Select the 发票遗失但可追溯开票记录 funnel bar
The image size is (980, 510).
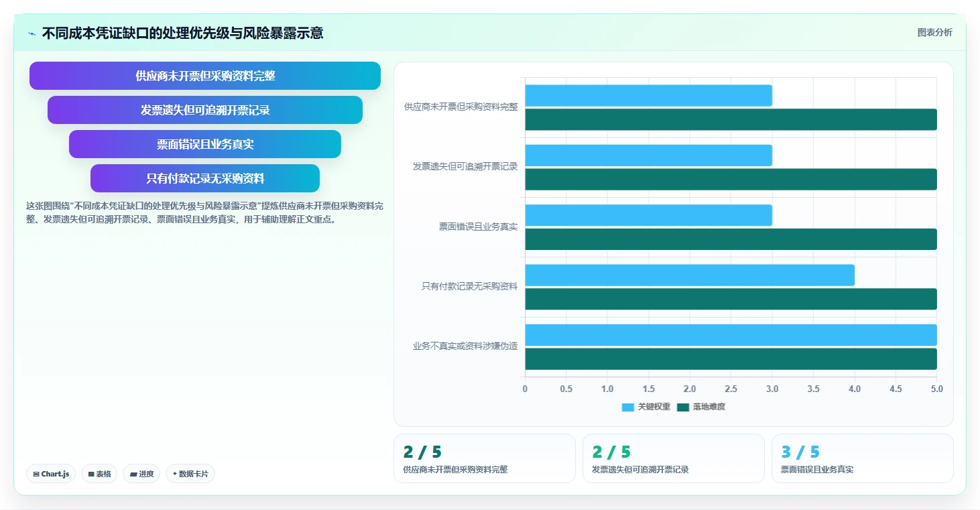point(205,110)
